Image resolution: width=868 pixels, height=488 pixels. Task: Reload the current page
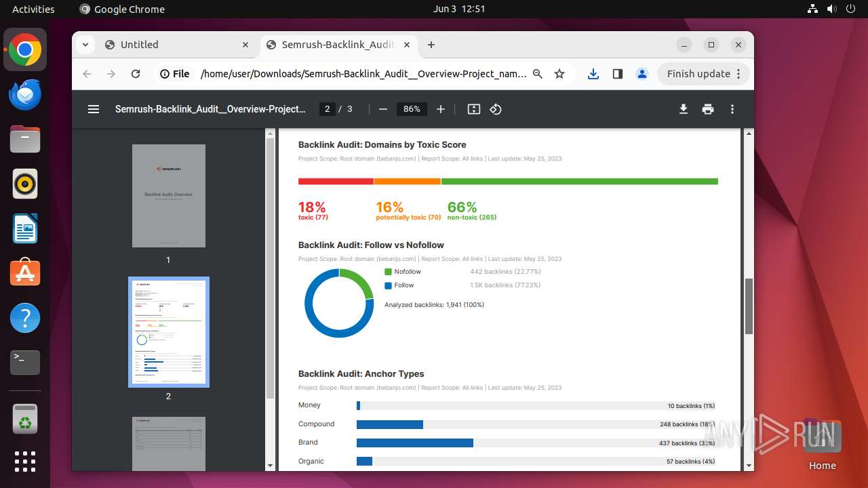[136, 74]
